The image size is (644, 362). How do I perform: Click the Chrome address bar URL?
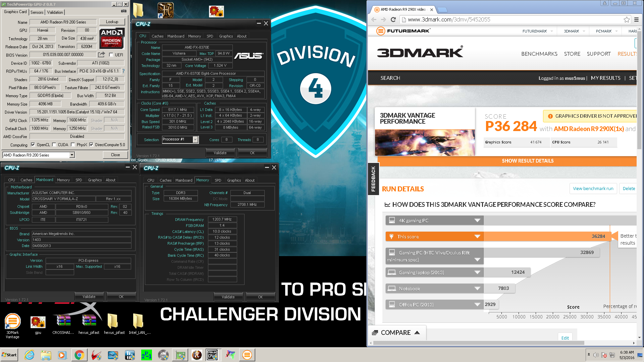(x=449, y=19)
